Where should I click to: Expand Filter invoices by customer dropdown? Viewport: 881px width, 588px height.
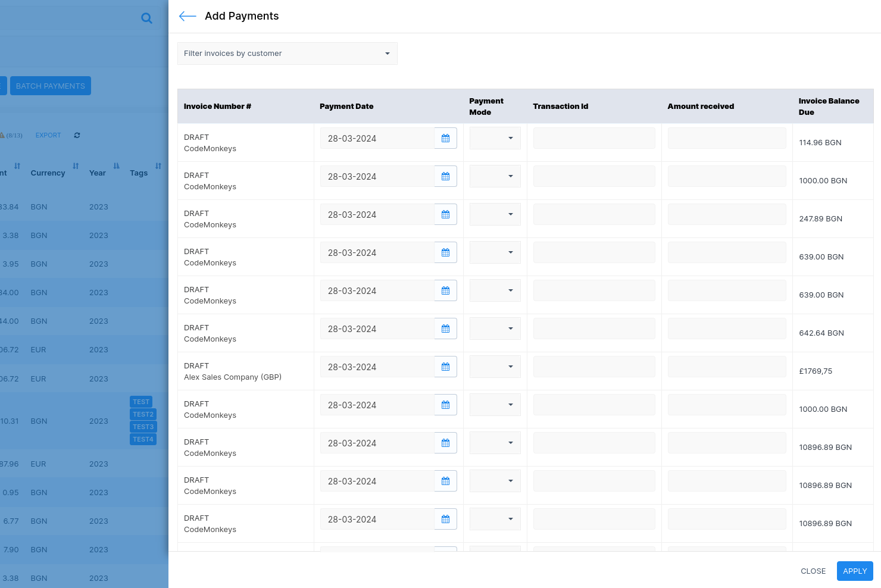[x=287, y=54]
